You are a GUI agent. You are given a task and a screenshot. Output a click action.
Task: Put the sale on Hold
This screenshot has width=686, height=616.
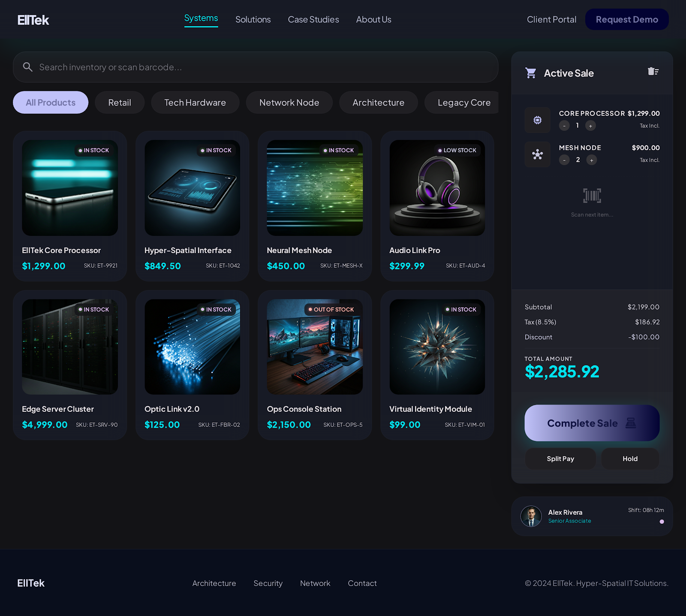(x=630, y=459)
